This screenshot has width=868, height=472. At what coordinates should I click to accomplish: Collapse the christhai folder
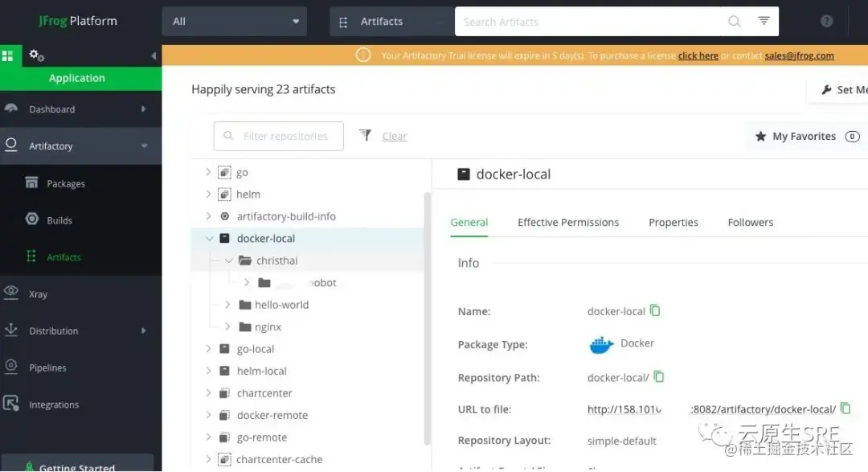tap(229, 261)
